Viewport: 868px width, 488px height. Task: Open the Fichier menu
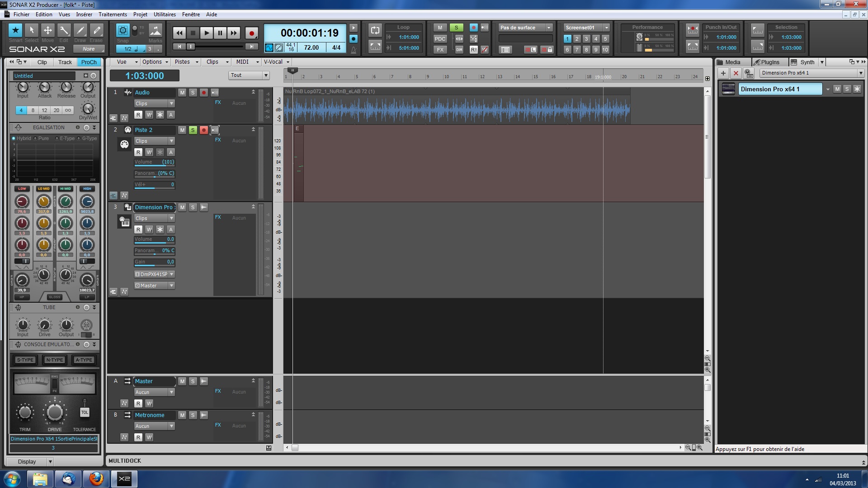point(21,14)
